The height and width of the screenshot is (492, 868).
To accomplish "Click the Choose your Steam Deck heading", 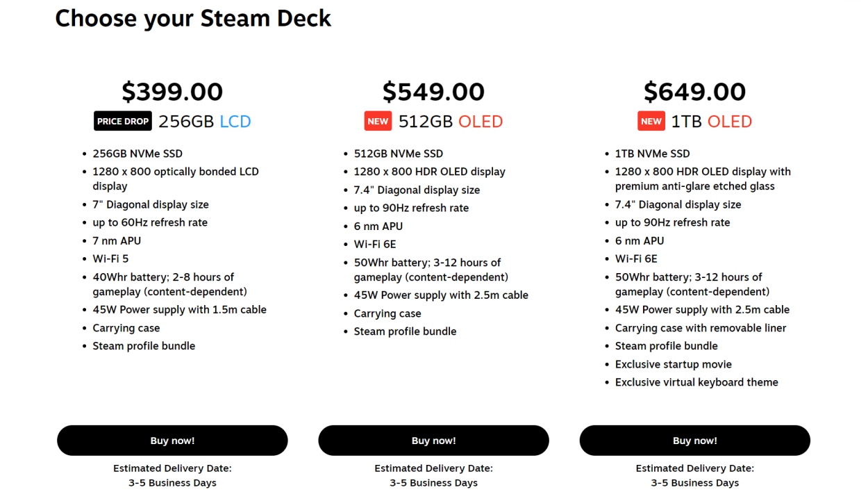I will coord(193,18).
